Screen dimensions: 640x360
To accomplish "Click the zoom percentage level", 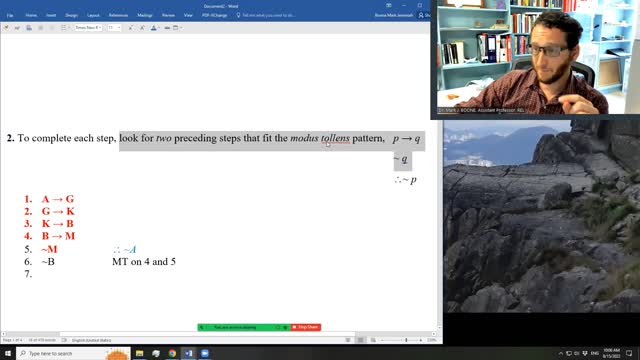I will click(431, 340).
